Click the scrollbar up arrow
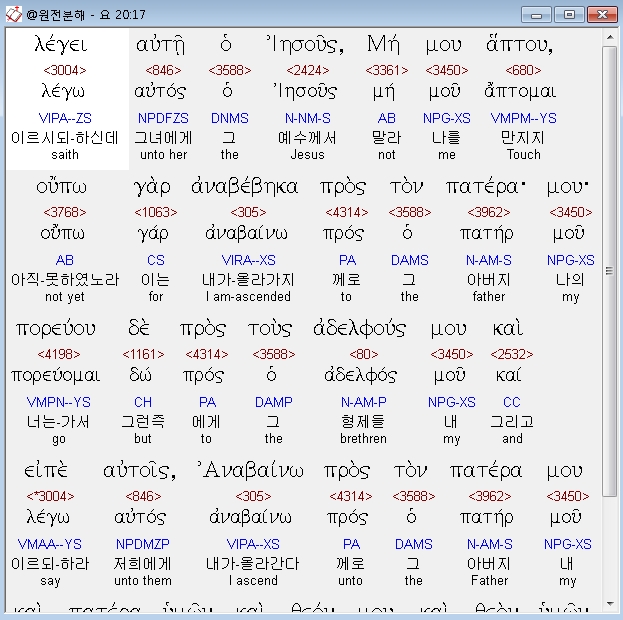This screenshot has height=620, width=623. coord(609,37)
